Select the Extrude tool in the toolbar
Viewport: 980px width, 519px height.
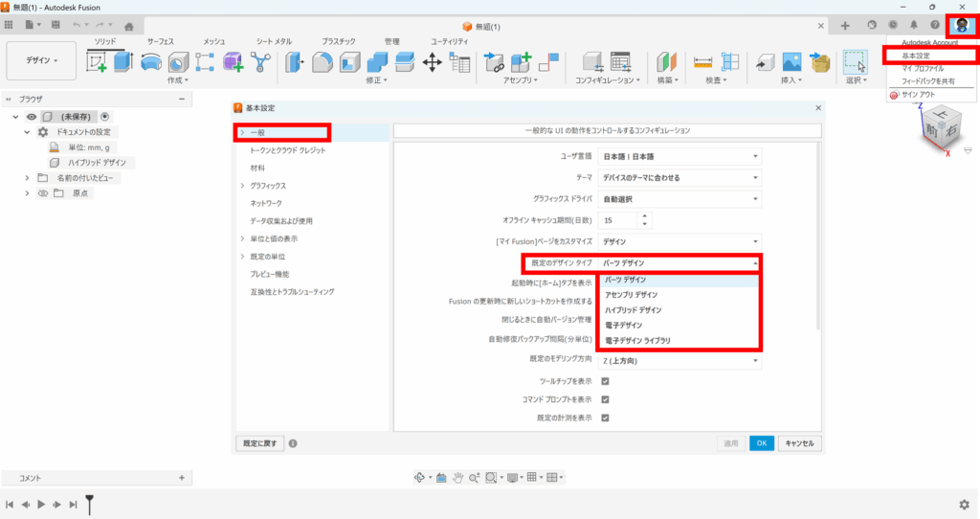pyautogui.click(x=123, y=62)
